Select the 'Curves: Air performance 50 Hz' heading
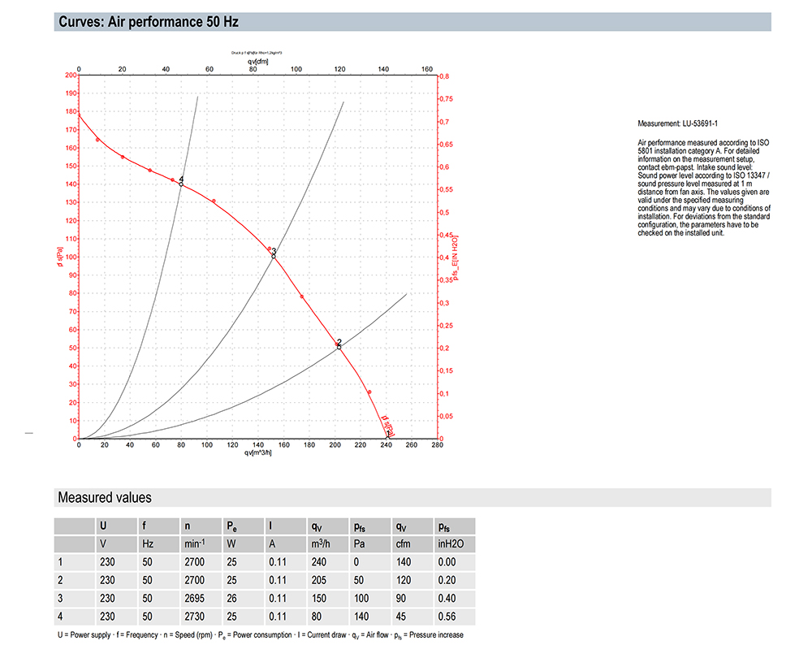Image resolution: width=812 pixels, height=658 pixels. point(149,22)
